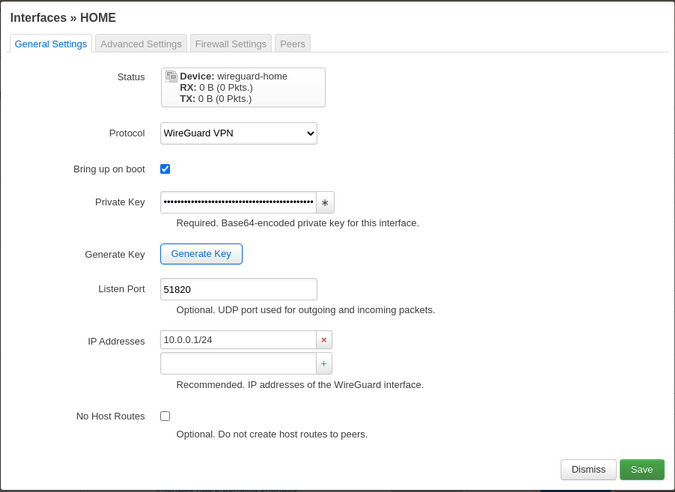
Task: Remove the 10.0.0.1/24 address with red x
Action: coord(324,340)
